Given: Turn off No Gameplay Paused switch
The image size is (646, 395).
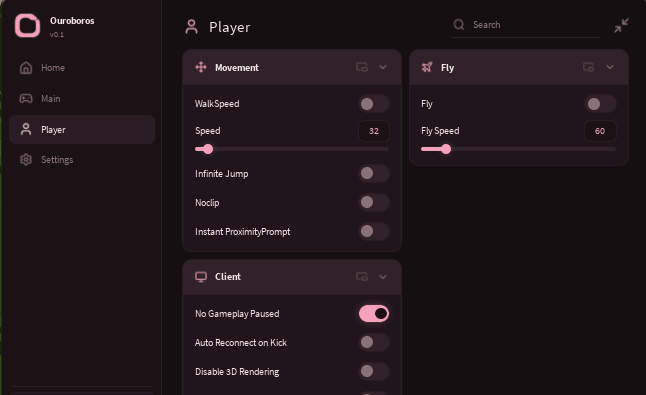Looking at the screenshot, I should (374, 314).
